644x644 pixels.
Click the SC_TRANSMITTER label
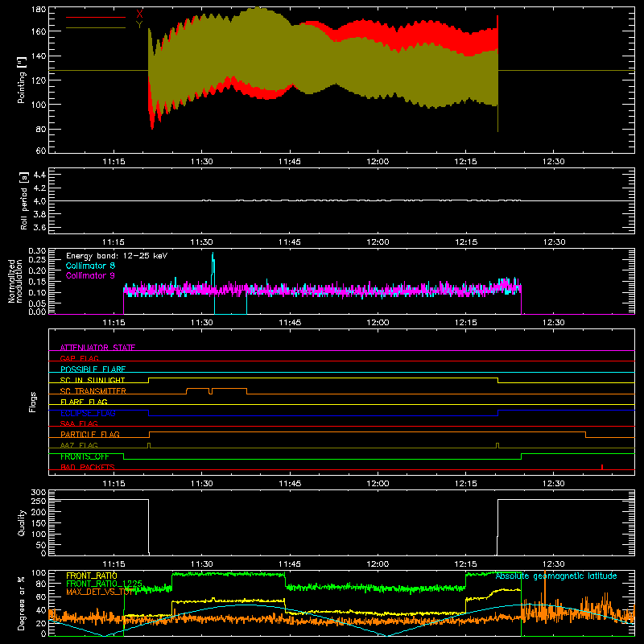pyautogui.click(x=93, y=391)
